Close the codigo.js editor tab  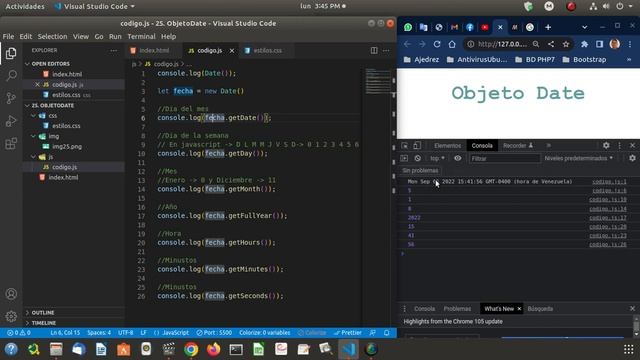click(x=232, y=51)
